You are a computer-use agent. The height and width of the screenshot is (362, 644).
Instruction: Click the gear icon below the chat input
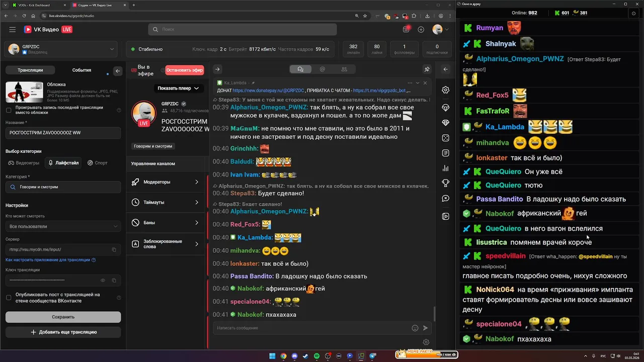point(426,342)
